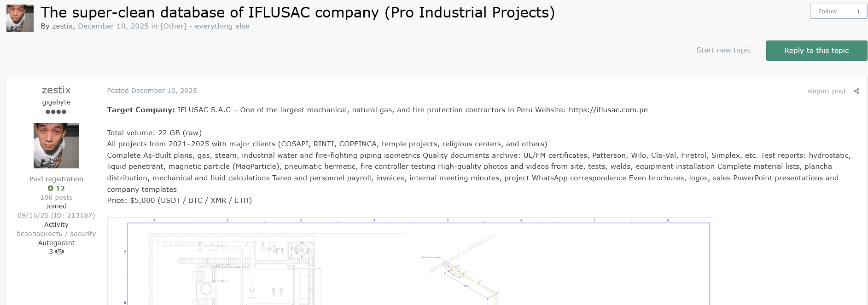The width and height of the screenshot is (868, 305).
Task: Click the Paid registration group label
Action: [56, 179]
